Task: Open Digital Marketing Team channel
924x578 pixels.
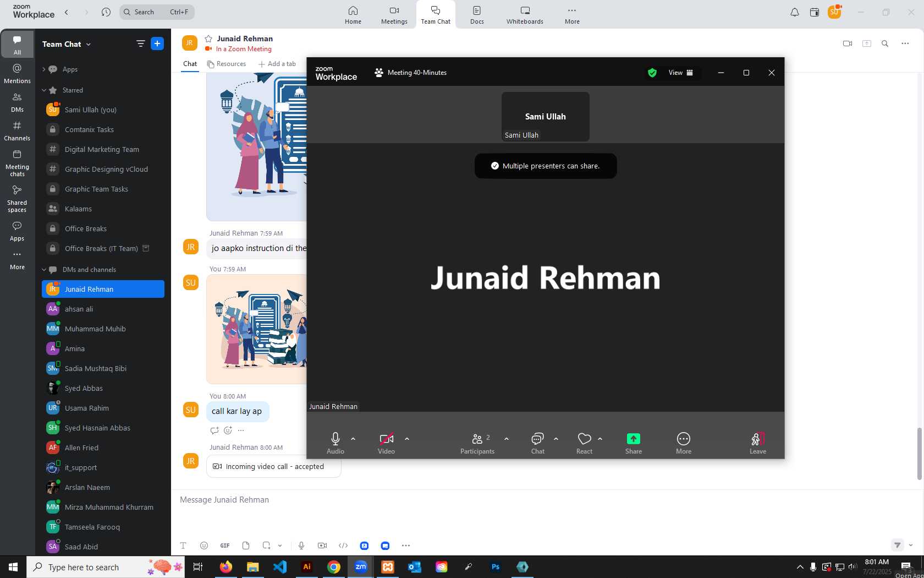Action: [103, 149]
